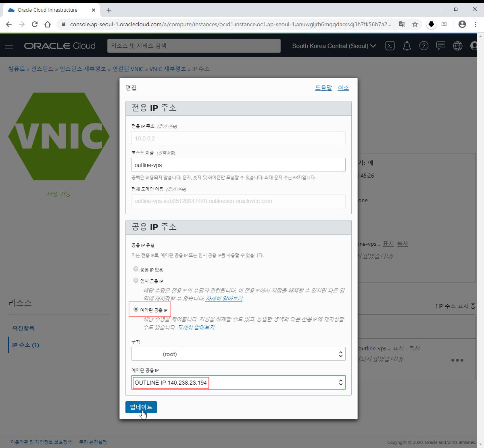Screen dimensions: 484x448
Task: Select '임시 공용 IP' radio option
Action: tap(136, 280)
